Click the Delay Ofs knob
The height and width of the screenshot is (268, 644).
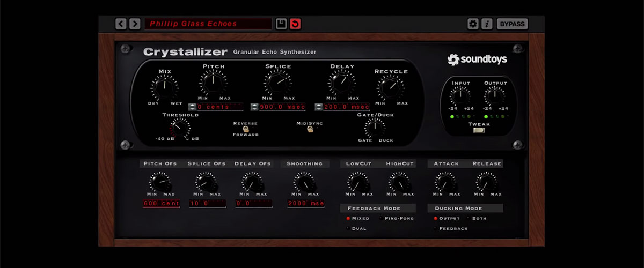(x=252, y=183)
